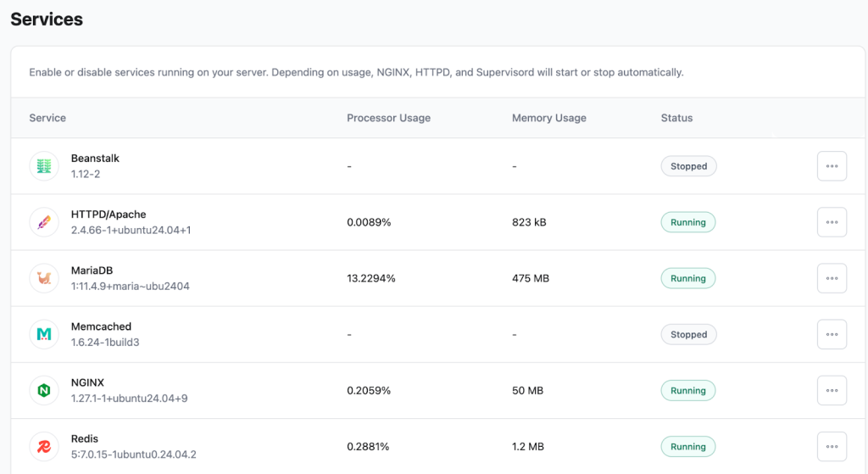Click the Processor Usage column header
This screenshot has height=474, width=868.
click(388, 118)
